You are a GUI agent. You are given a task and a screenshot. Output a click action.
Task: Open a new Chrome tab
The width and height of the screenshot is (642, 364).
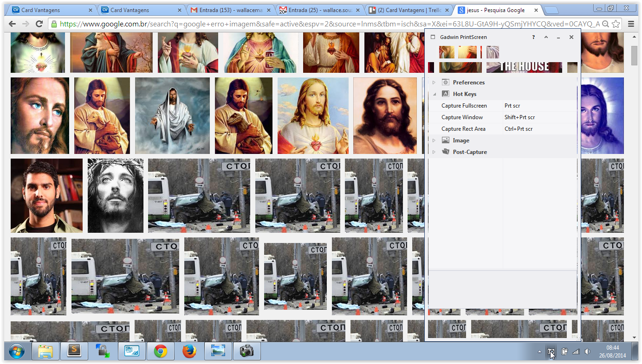pyautogui.click(x=551, y=10)
